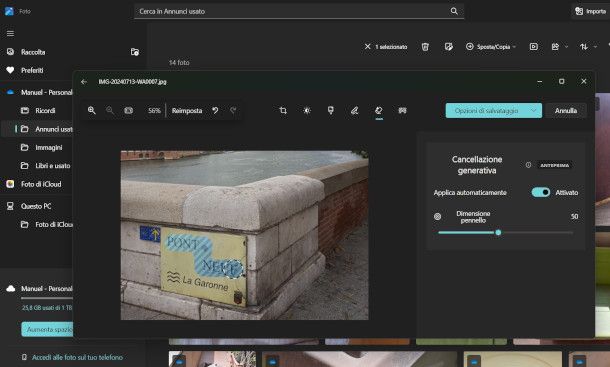Toggle Applica automaticamente switch
The height and width of the screenshot is (367, 610).
[x=541, y=192]
